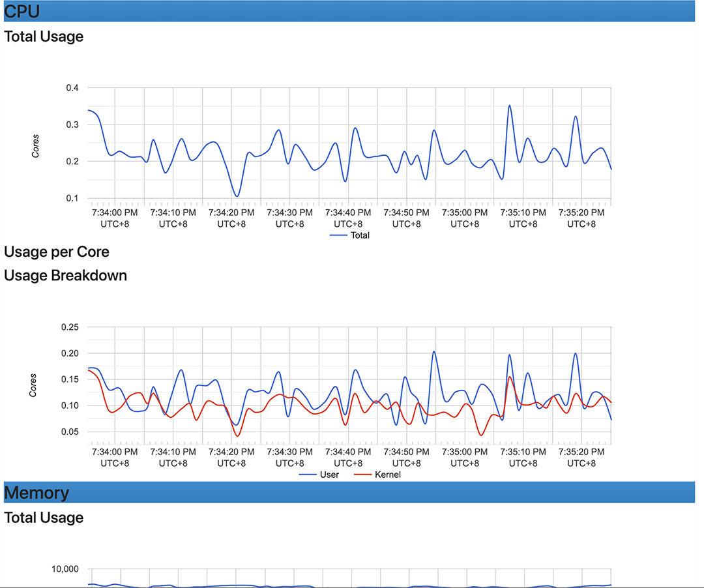The height and width of the screenshot is (588, 704).
Task: Select the User legend label
Action: [329, 475]
